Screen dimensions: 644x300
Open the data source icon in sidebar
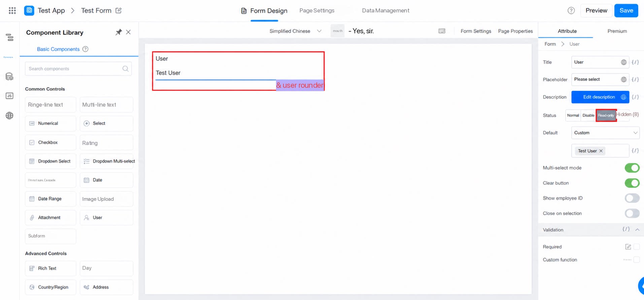(x=9, y=77)
